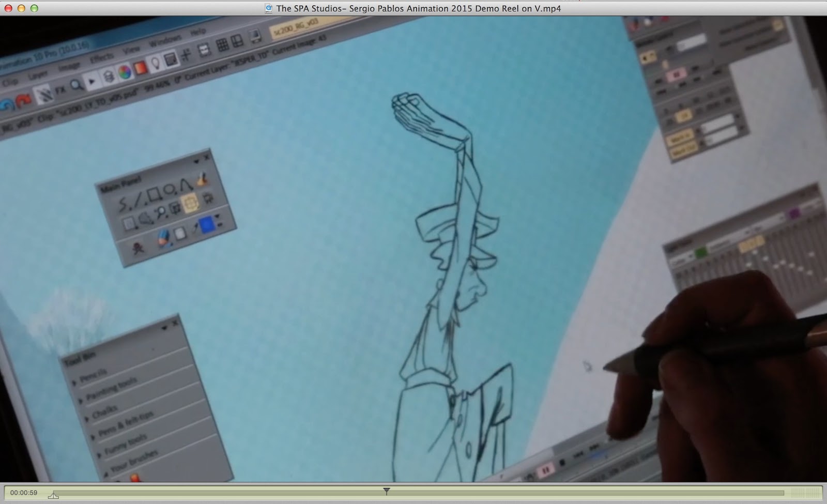Image resolution: width=827 pixels, height=504 pixels.
Task: Select the light bulb (light table) toolbar icon
Action: [155, 63]
